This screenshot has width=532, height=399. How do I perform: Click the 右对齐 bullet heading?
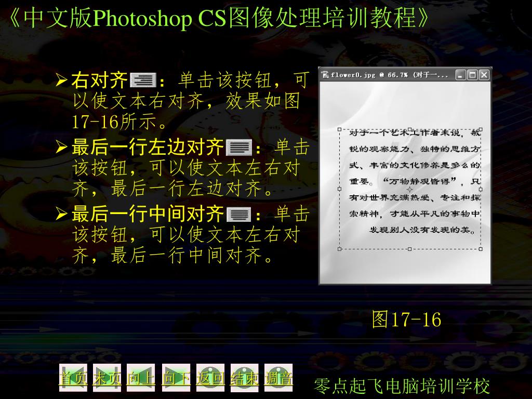point(99,81)
